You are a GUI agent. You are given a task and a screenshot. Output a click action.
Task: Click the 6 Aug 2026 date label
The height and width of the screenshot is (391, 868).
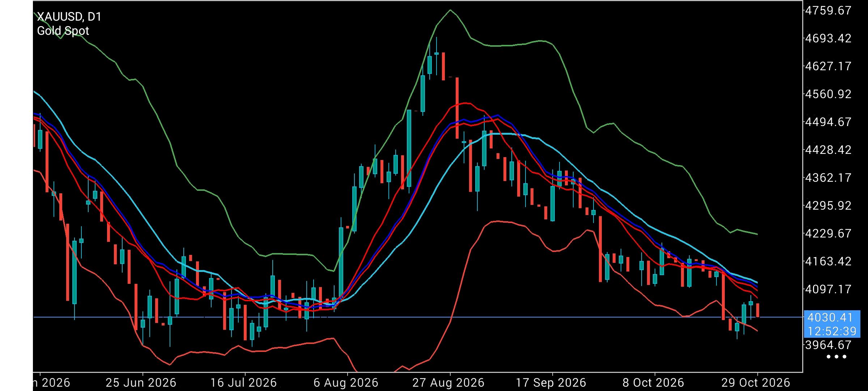[x=346, y=383]
